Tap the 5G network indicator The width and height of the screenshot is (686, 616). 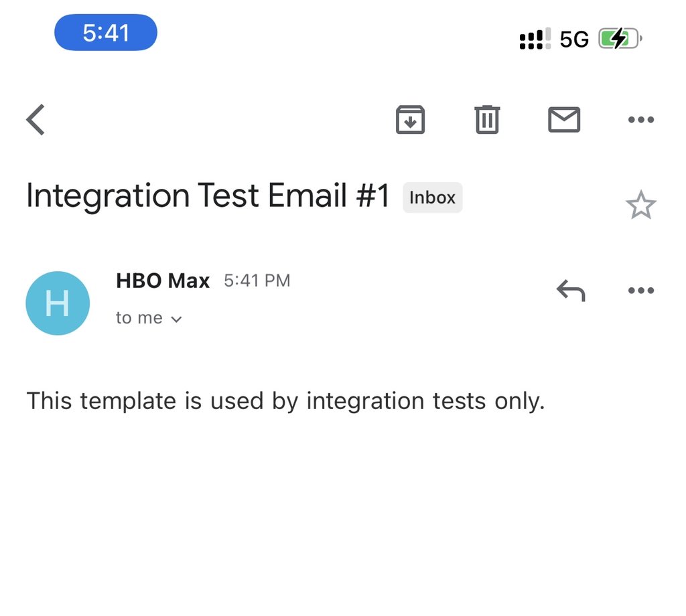(x=574, y=40)
